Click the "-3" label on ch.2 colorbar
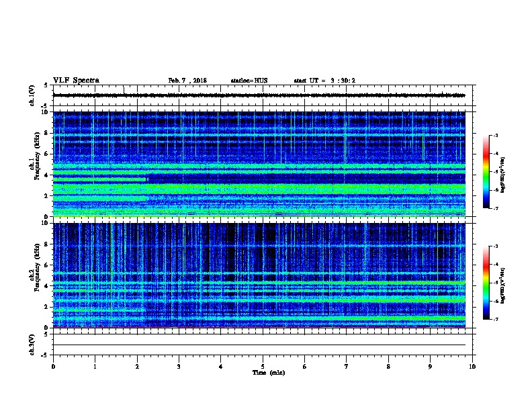 [x=495, y=246]
